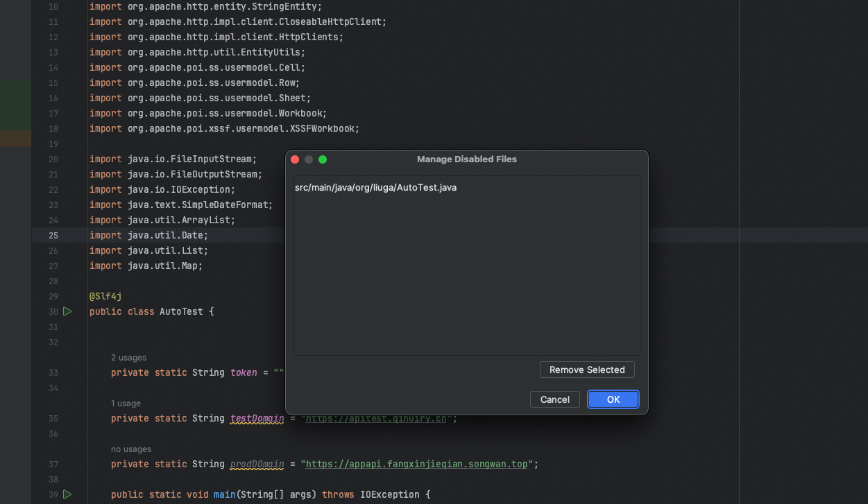Click '1 usage' hint above testDomain
Image resolution: width=868 pixels, height=504 pixels.
point(125,403)
